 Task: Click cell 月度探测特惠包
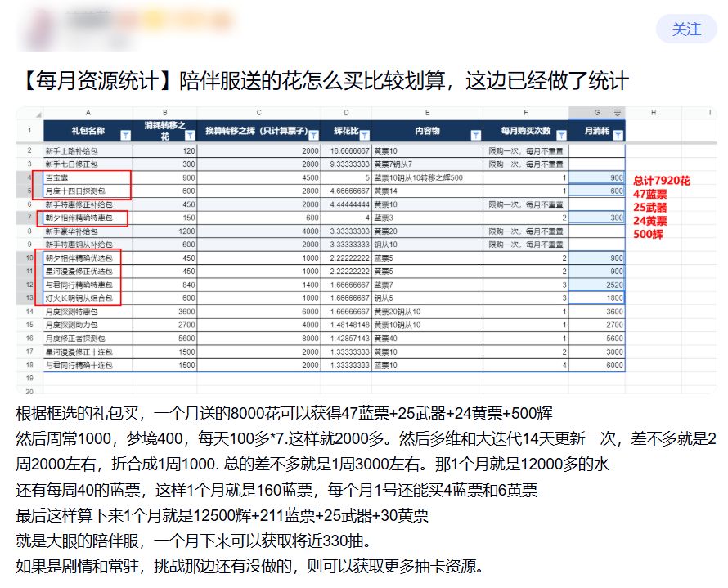click(x=88, y=312)
